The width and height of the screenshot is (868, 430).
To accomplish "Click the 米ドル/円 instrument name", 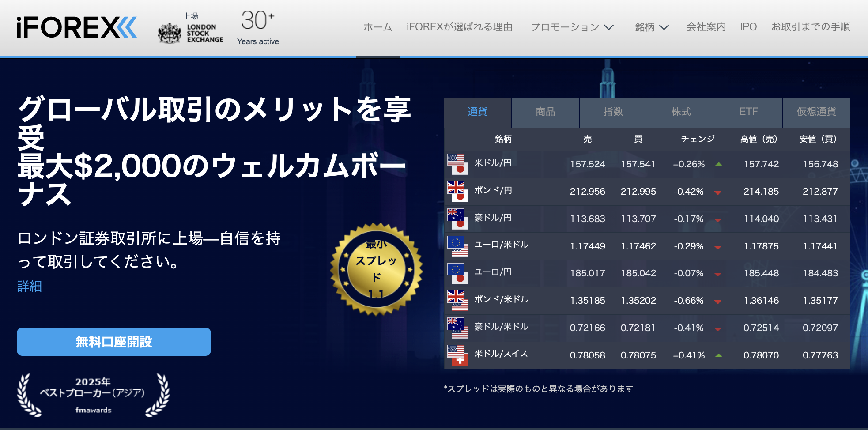I will [493, 163].
